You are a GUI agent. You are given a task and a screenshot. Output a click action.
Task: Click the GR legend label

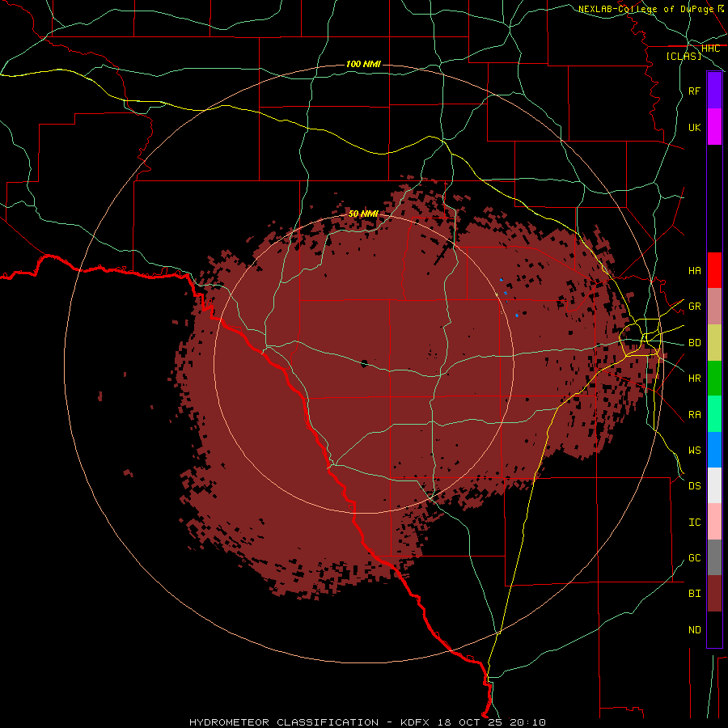click(x=694, y=307)
